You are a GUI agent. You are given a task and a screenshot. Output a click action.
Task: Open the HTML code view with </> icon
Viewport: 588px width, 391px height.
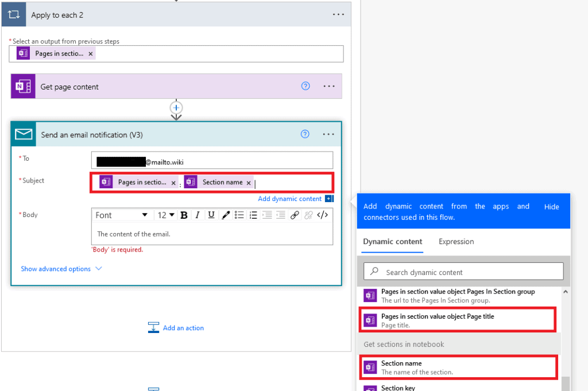tap(323, 215)
